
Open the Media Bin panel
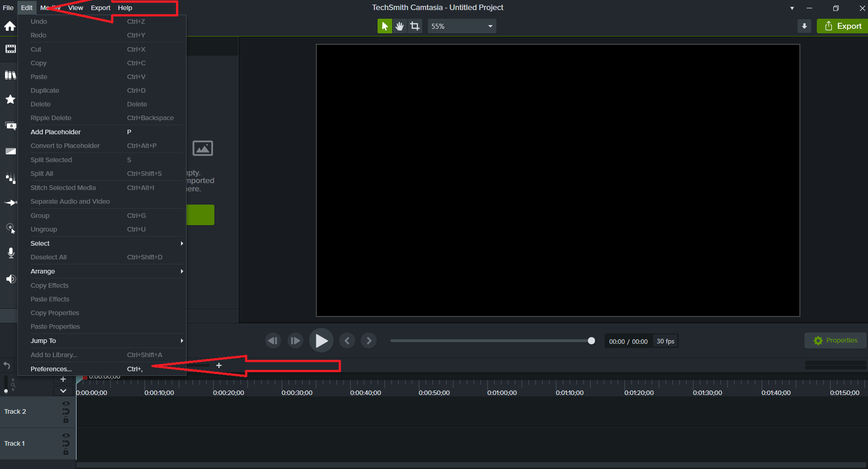(10, 49)
